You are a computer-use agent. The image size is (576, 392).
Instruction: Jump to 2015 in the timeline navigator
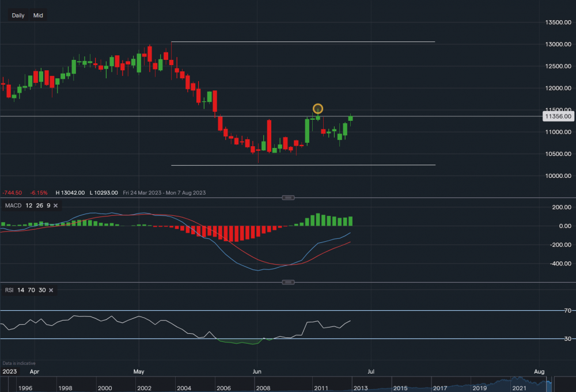400,387
